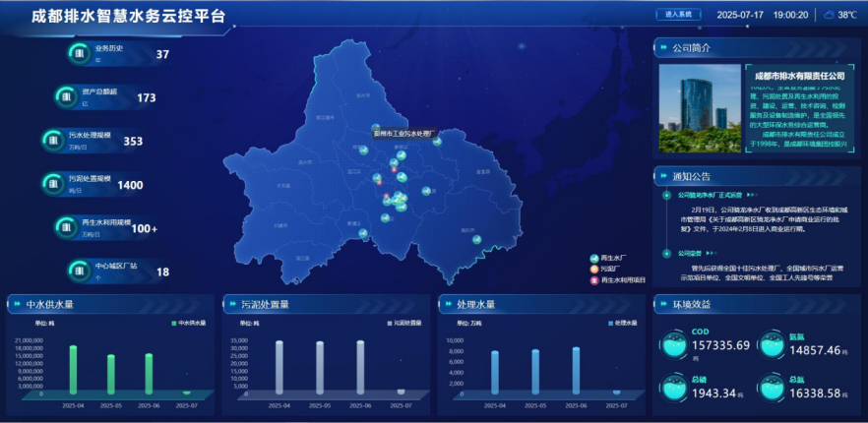This screenshot has width=868, height=423.
Task: Click the weather cloud icon
Action: coord(828,15)
